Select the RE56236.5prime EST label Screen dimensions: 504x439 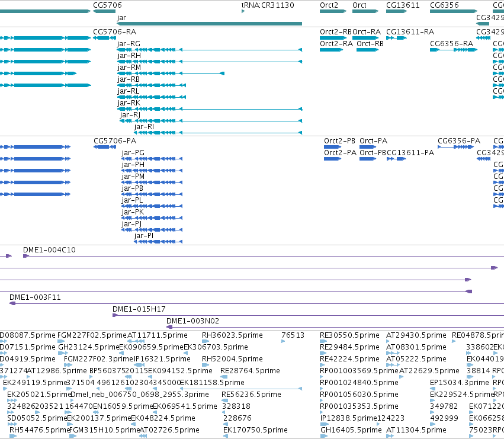point(251,395)
